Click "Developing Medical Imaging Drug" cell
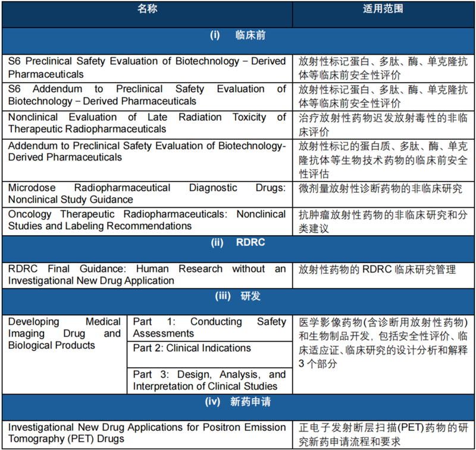This screenshot has width=476, height=450. [x=64, y=333]
